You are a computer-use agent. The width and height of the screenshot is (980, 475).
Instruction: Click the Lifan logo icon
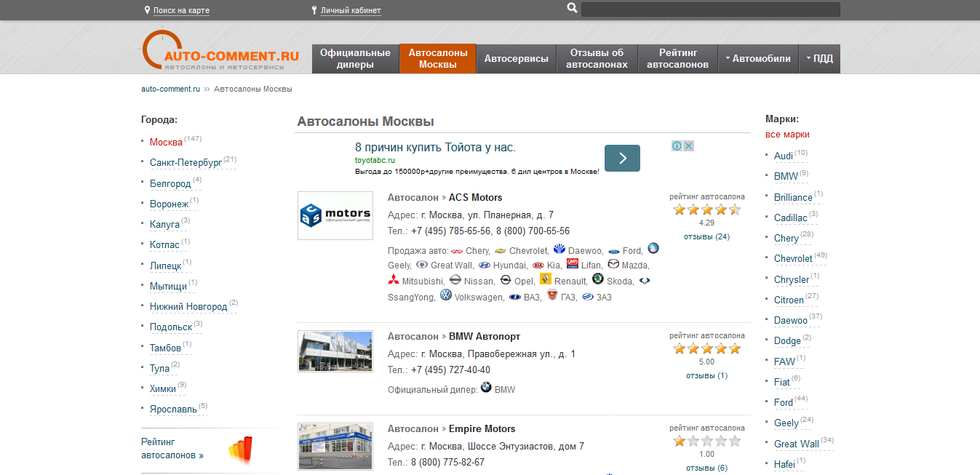point(573,264)
